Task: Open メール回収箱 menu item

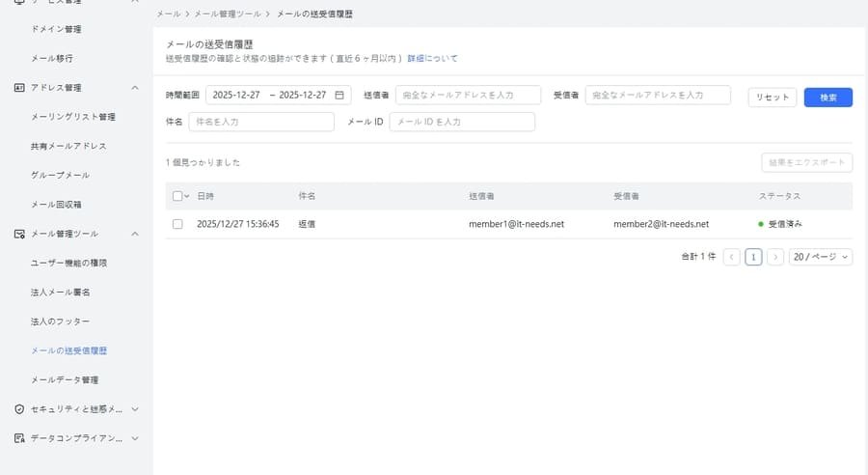Action: point(56,205)
